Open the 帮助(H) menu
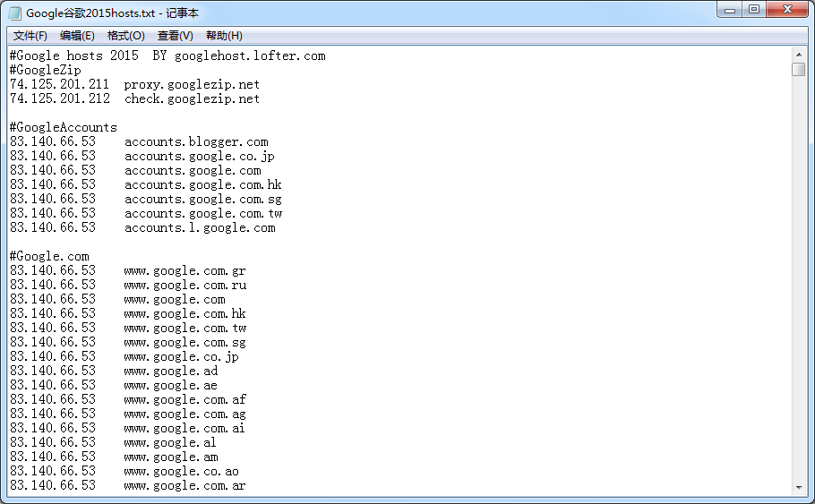Viewport: 815px width, 504px height. [224, 36]
